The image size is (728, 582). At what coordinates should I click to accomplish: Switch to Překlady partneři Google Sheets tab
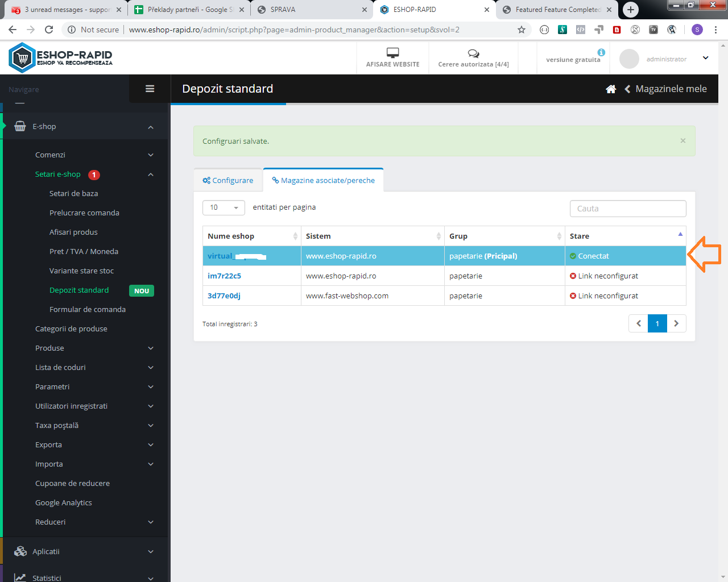tap(188, 10)
